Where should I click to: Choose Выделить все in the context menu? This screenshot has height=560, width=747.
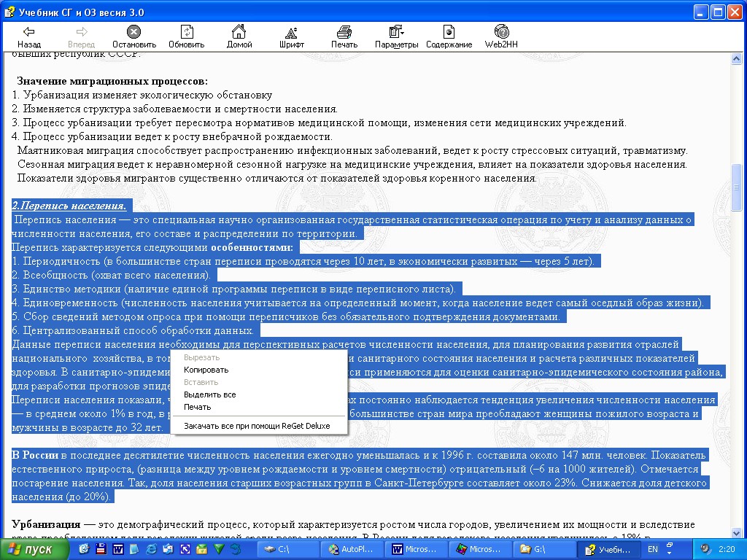point(209,394)
